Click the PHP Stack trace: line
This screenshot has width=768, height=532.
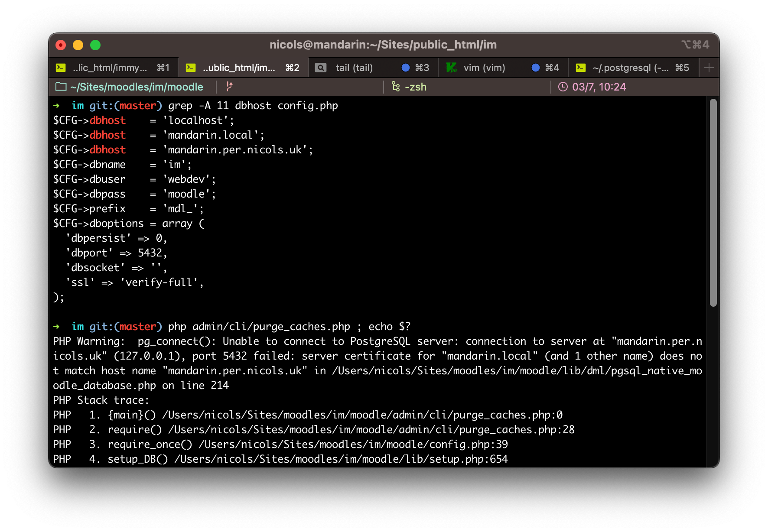(101, 400)
